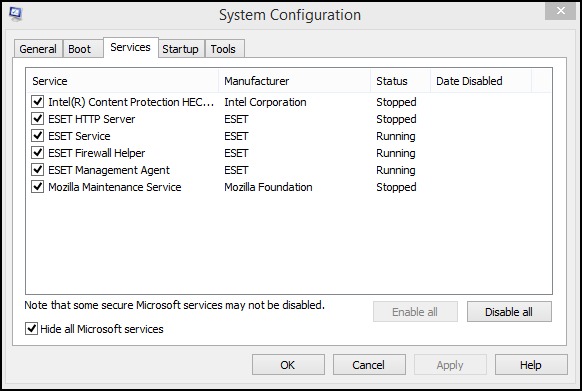Confirm with the OK button
This screenshot has width=582, height=391.
288,365
